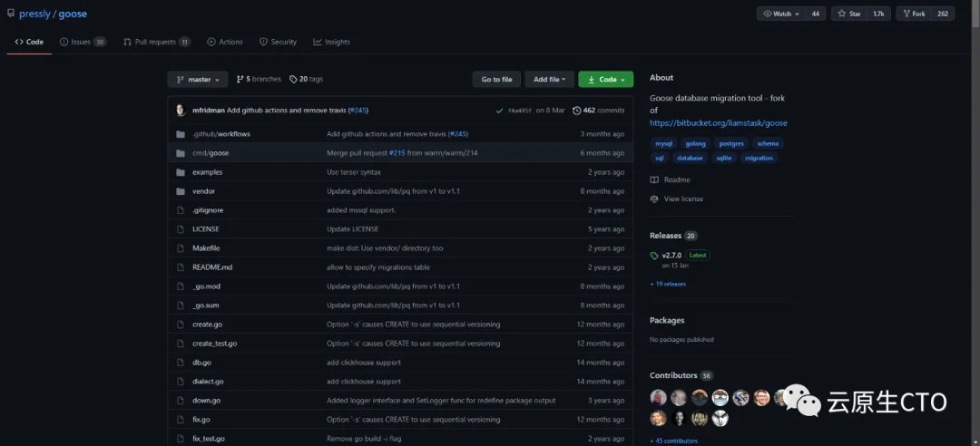
Task: Switch to the Pull requests tab
Action: (x=156, y=42)
